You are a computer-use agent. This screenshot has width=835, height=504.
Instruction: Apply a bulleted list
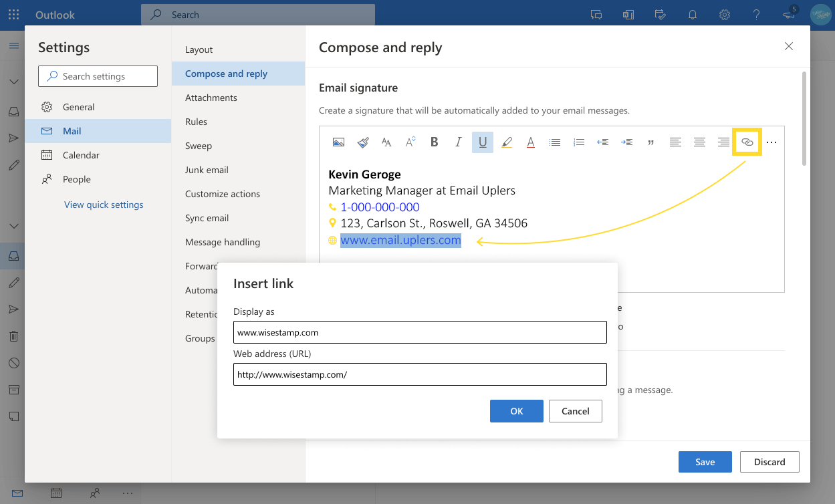click(x=554, y=142)
